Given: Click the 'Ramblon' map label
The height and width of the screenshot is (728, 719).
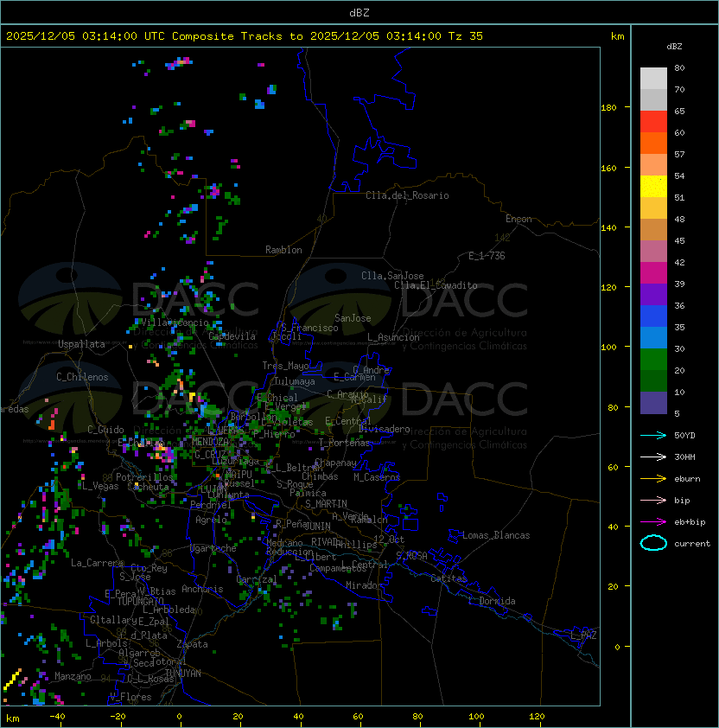Looking at the screenshot, I should (x=283, y=250).
